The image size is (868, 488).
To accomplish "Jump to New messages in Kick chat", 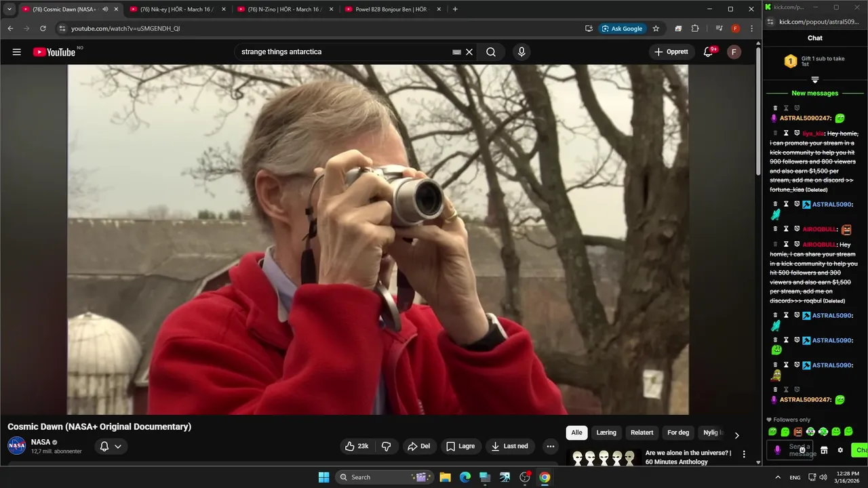I will [x=815, y=94].
